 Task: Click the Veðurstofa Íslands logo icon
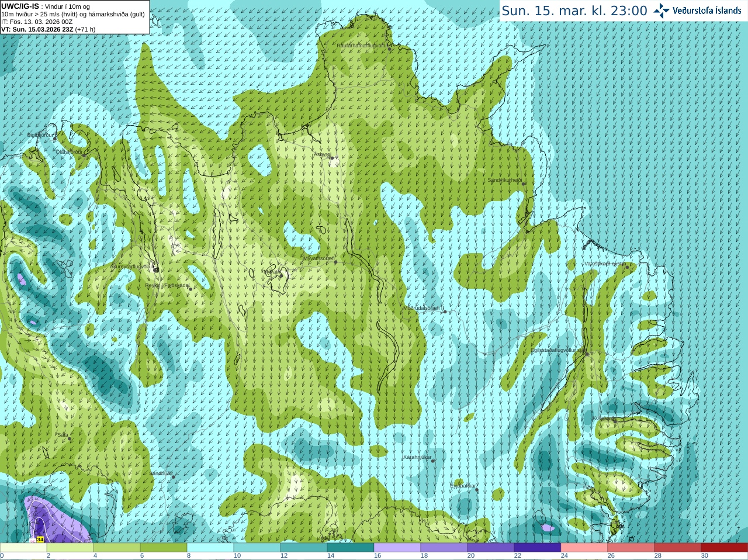coord(662,10)
